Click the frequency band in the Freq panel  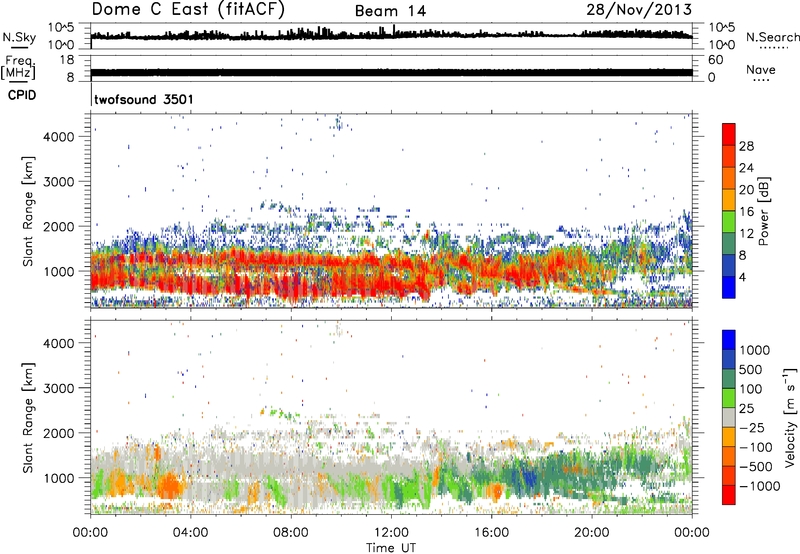pyautogui.click(x=392, y=72)
